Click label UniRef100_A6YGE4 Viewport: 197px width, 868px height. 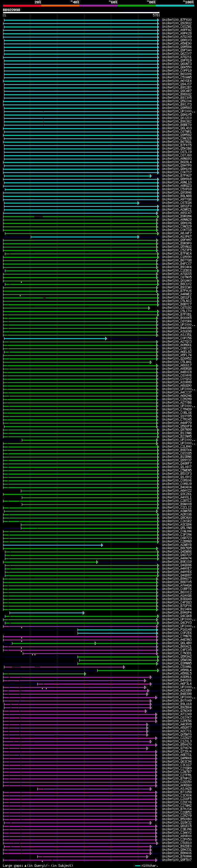pyautogui.click(x=176, y=81)
